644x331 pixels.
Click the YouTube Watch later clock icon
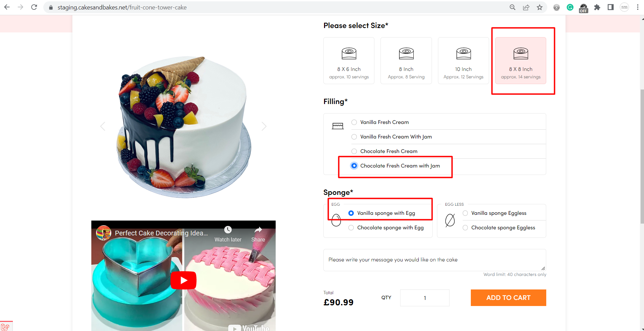click(x=228, y=230)
